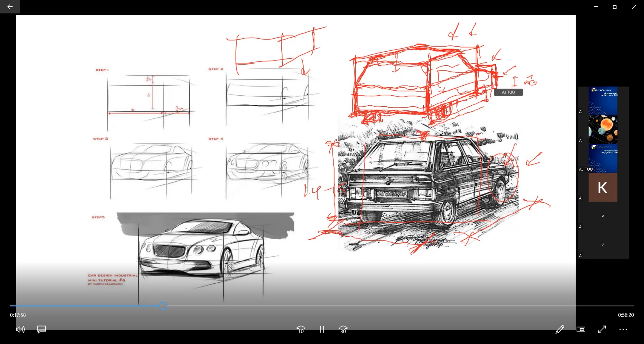
Task: Click the planets participant thumbnail
Action: [x=603, y=130]
